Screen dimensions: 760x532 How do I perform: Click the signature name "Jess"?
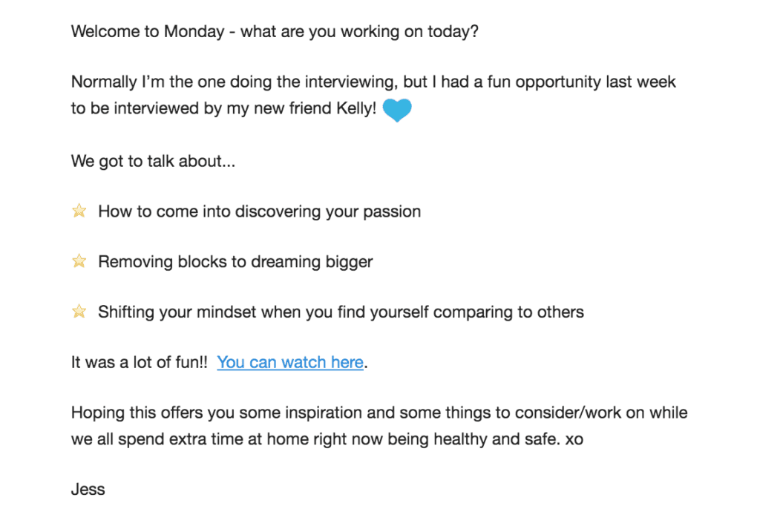tap(88, 490)
